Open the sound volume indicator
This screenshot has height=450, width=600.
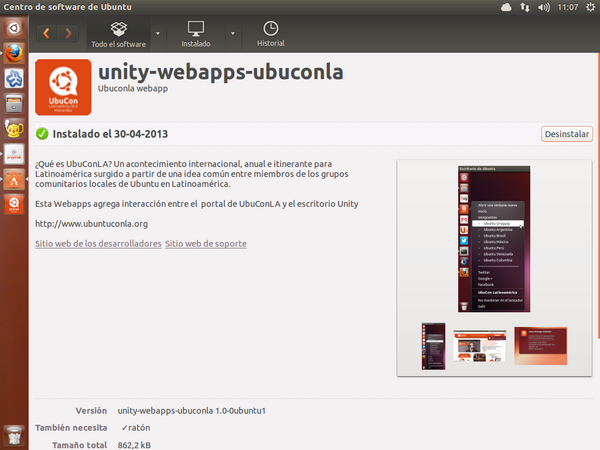(x=543, y=7)
